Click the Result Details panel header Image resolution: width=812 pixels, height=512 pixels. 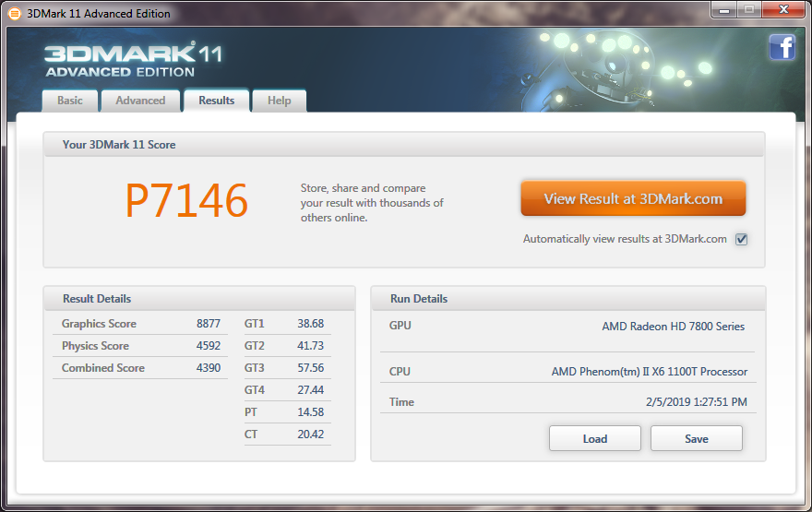[199, 299]
